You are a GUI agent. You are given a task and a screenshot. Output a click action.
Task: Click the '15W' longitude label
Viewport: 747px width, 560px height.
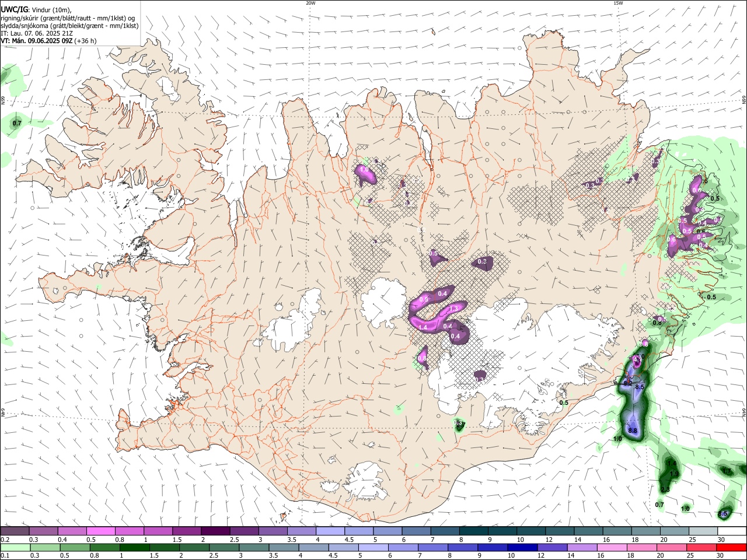point(618,3)
